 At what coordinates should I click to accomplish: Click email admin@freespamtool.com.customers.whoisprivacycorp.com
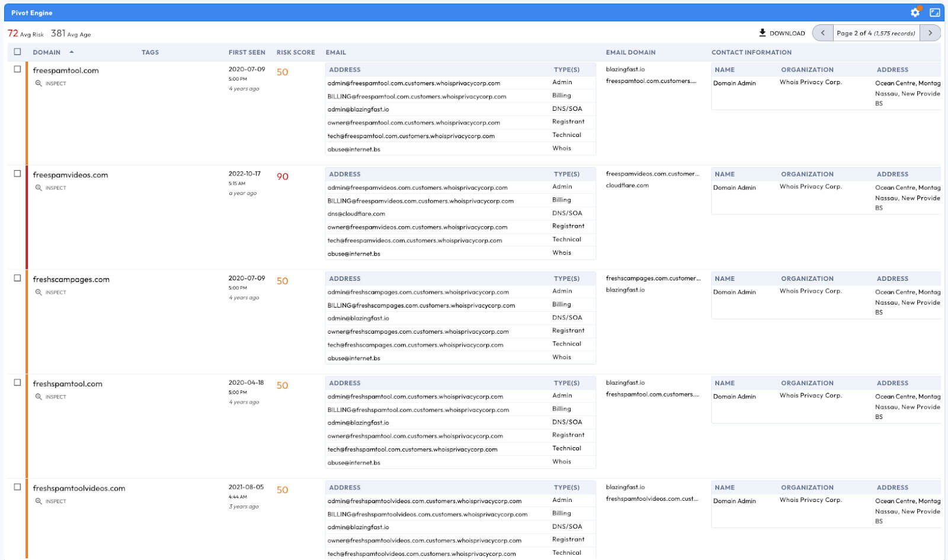point(414,84)
